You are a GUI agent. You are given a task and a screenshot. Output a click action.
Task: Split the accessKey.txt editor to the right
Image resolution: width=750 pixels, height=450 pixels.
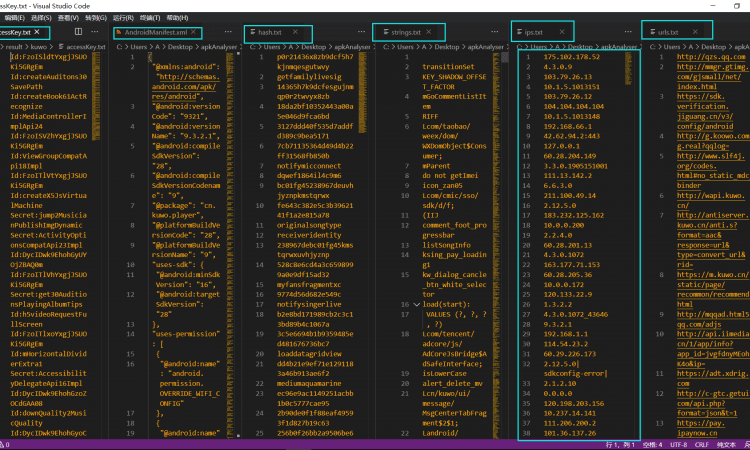(78, 32)
